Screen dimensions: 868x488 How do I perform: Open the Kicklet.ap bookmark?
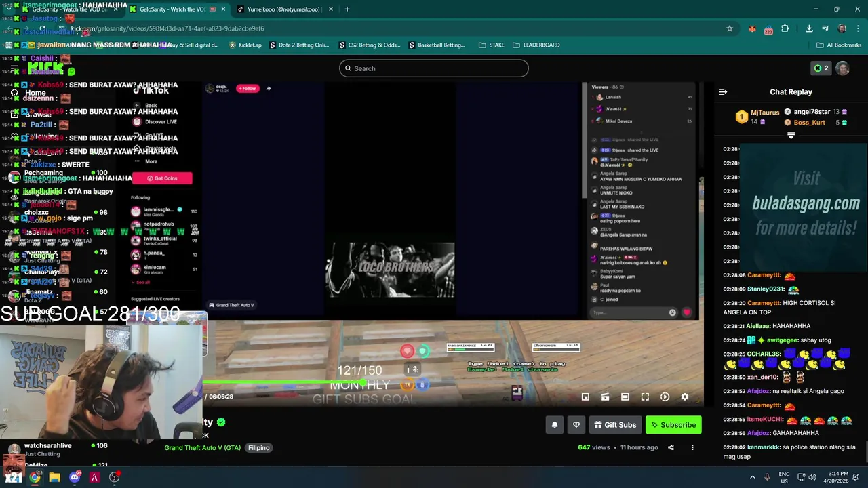click(245, 45)
